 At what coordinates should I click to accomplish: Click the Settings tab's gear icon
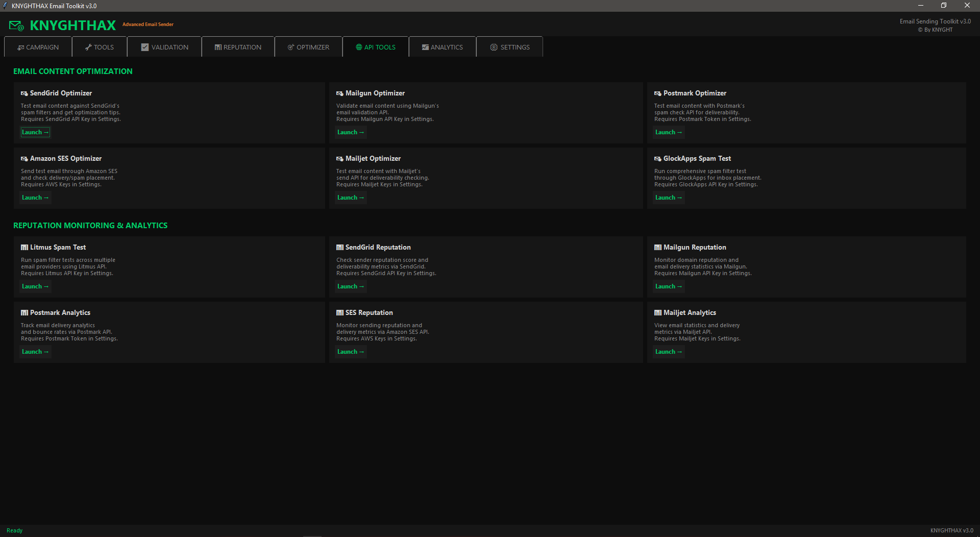point(494,47)
